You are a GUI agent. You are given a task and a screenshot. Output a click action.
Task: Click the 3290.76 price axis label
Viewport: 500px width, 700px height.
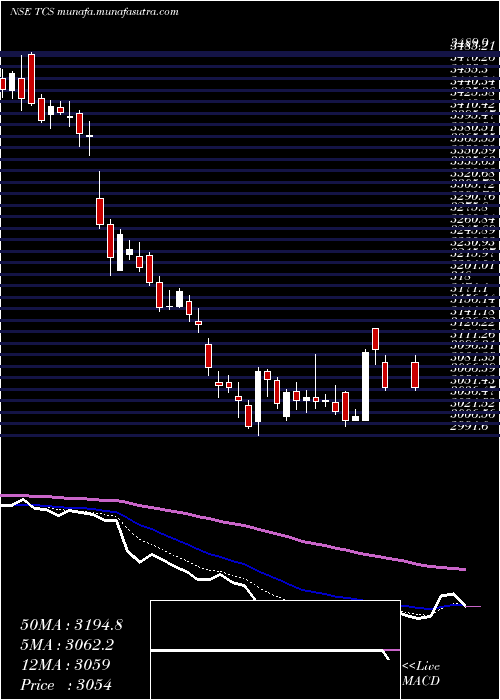471,196
